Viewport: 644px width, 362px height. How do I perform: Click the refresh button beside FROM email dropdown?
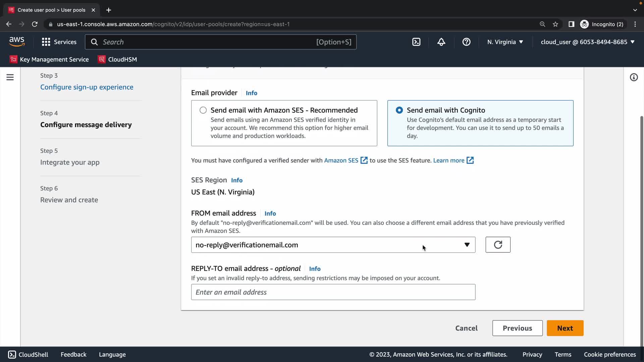pos(498,245)
